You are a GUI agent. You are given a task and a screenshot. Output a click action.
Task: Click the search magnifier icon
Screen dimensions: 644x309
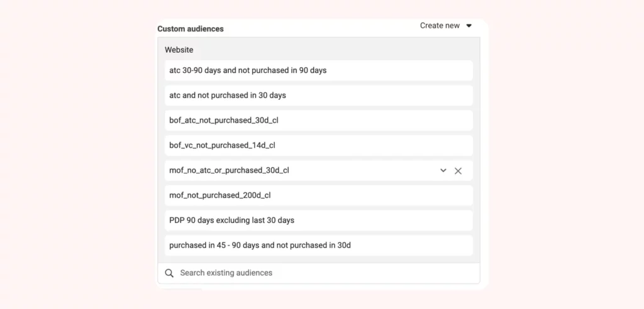[x=169, y=273]
